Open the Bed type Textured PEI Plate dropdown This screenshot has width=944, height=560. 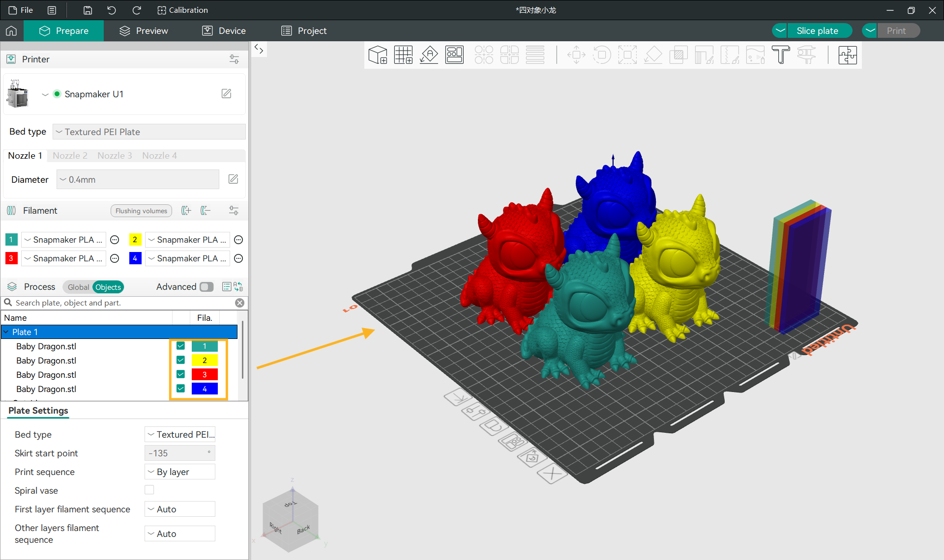click(x=149, y=132)
